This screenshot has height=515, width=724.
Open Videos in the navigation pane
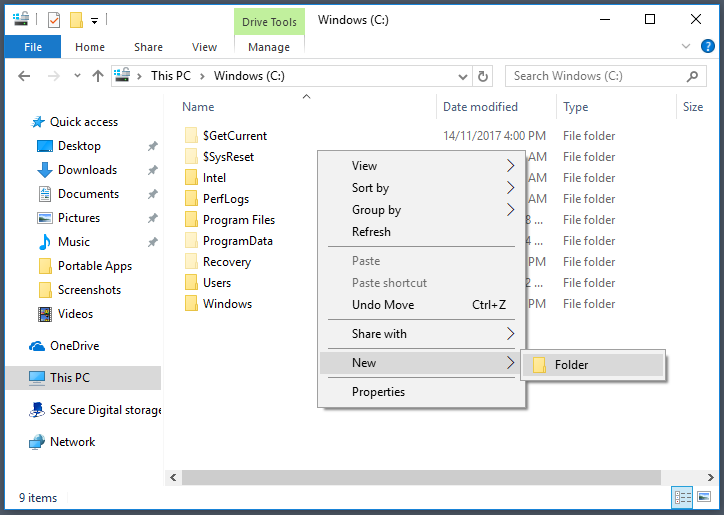click(x=75, y=314)
